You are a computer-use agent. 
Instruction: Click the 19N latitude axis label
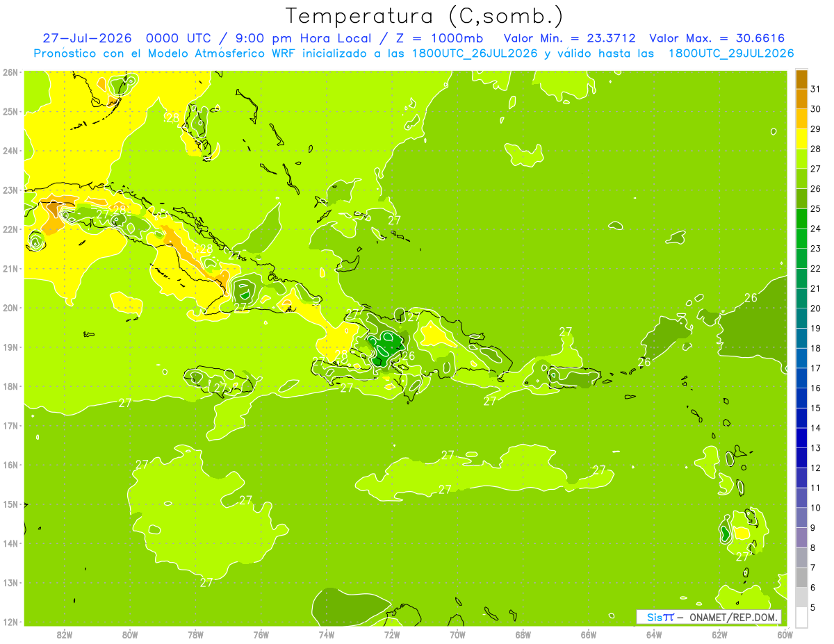click(x=10, y=347)
